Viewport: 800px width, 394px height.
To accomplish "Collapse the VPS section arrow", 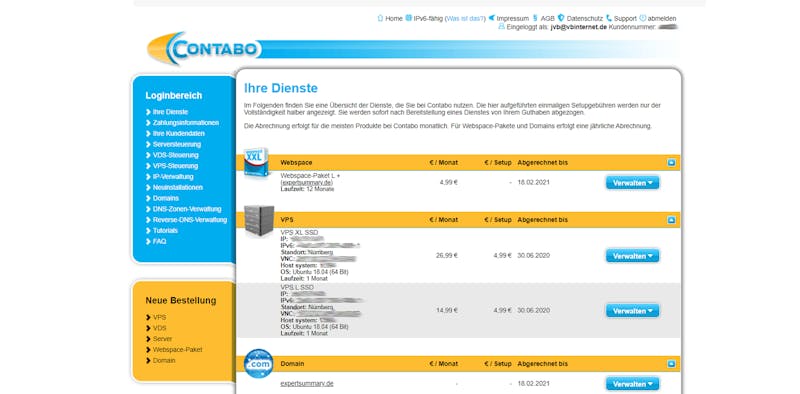I will pos(671,220).
